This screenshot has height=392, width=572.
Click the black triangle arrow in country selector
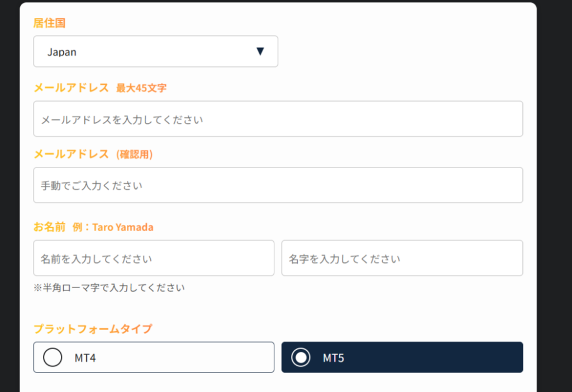coord(260,51)
